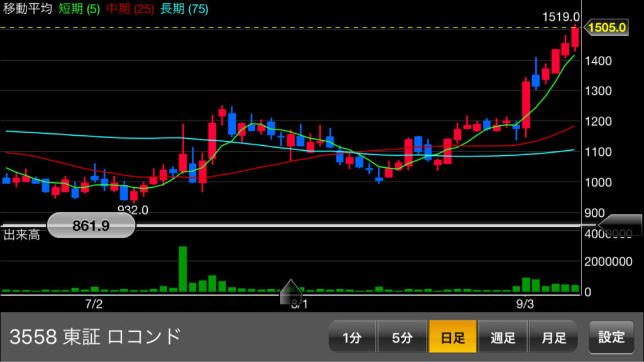Click the 861.9 price slider handle
644x362 pixels.
point(91,226)
